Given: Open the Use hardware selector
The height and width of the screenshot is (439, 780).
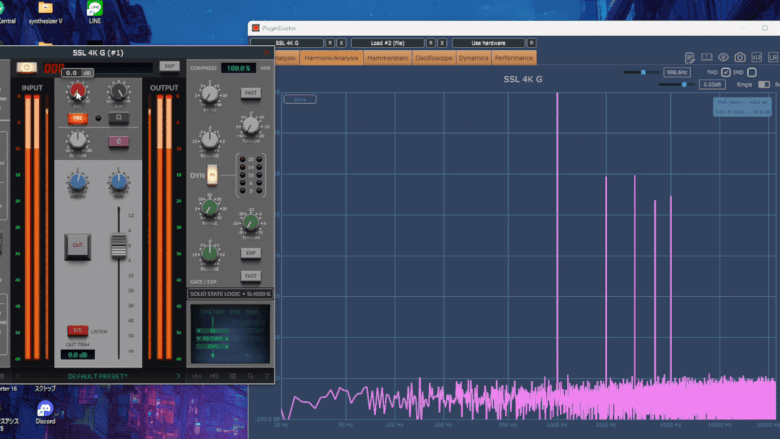Looking at the screenshot, I should pyautogui.click(x=488, y=43).
